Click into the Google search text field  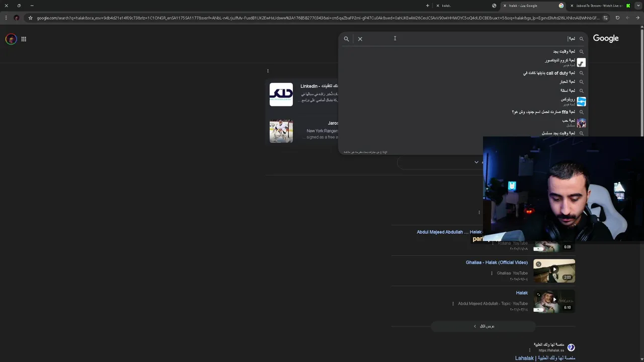(470, 39)
